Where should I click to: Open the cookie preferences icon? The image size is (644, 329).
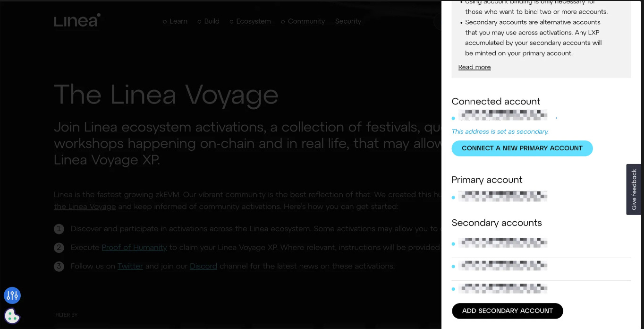[x=12, y=316]
